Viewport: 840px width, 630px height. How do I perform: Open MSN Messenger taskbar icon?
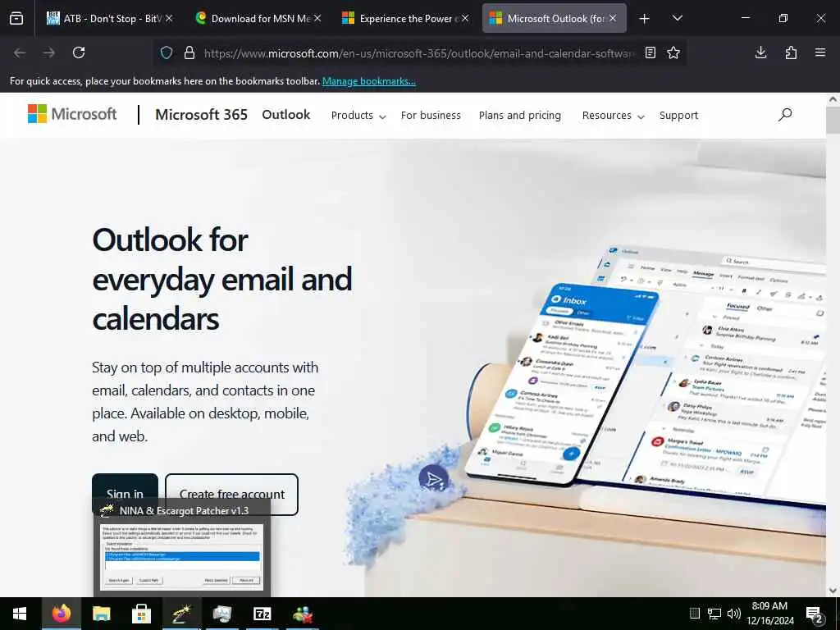click(303, 614)
